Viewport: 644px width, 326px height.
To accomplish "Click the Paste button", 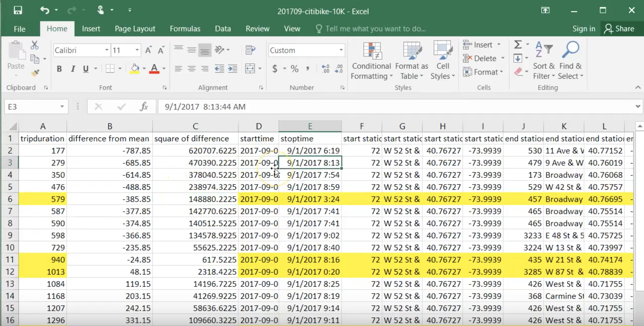I will pos(16,56).
